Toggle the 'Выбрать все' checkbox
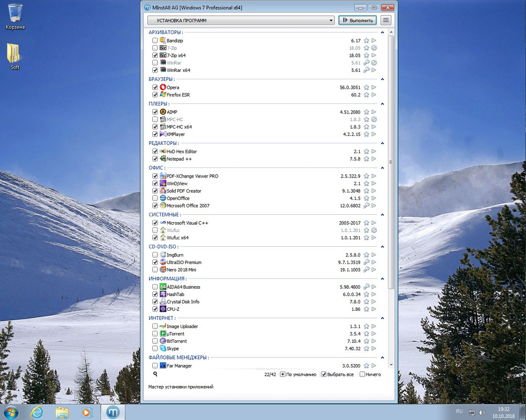Viewport: 526px width, 420px height. pos(324,374)
